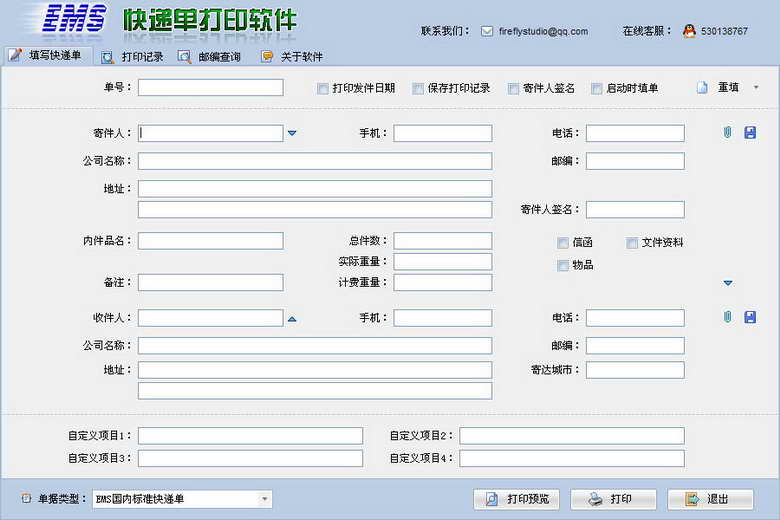780x520 pixels.
Task: Click the 寄件人签名 input field
Action: tap(635, 209)
